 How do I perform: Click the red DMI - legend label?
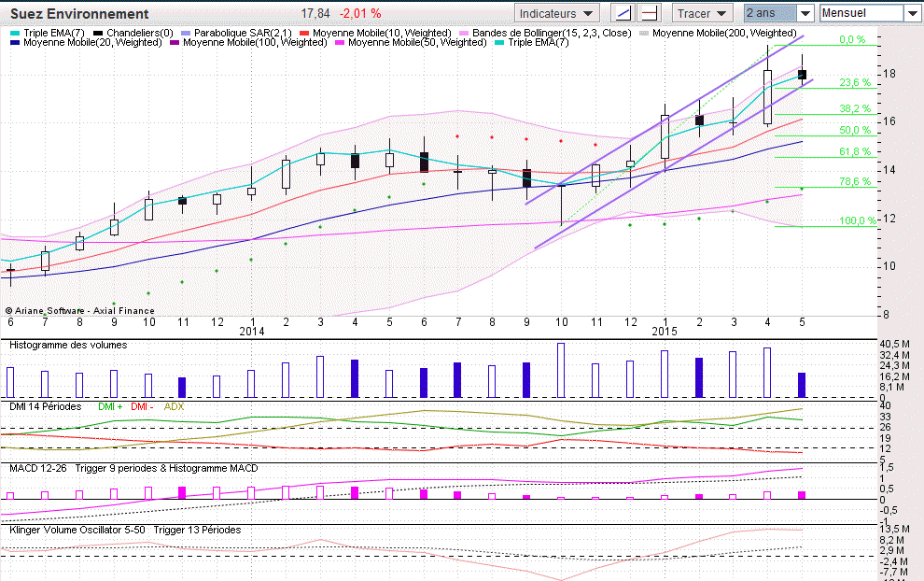pyautogui.click(x=142, y=406)
